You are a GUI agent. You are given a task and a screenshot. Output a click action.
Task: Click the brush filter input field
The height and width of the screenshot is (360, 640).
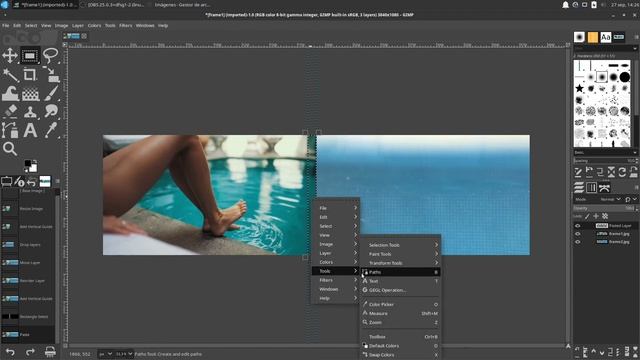tap(603, 48)
